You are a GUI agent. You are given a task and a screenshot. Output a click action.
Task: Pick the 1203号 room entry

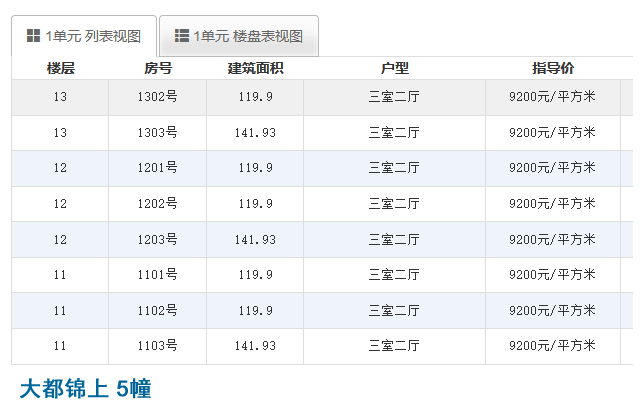click(x=157, y=239)
